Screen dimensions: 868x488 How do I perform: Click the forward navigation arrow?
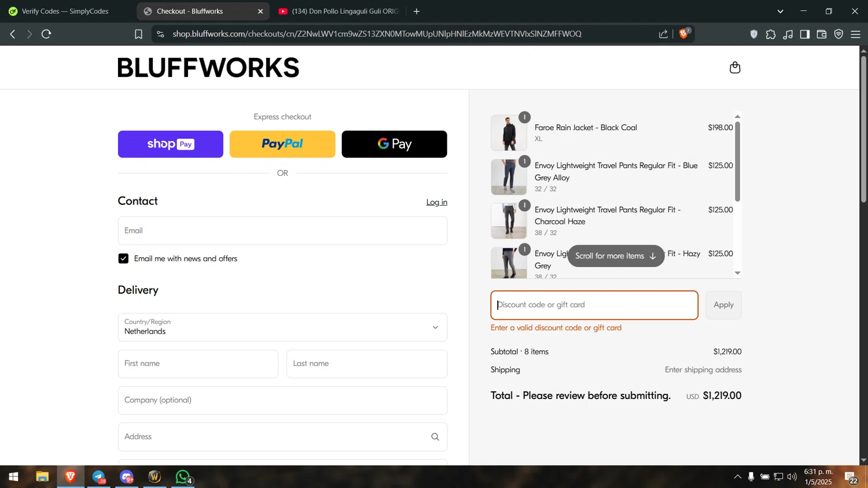pyautogui.click(x=29, y=34)
